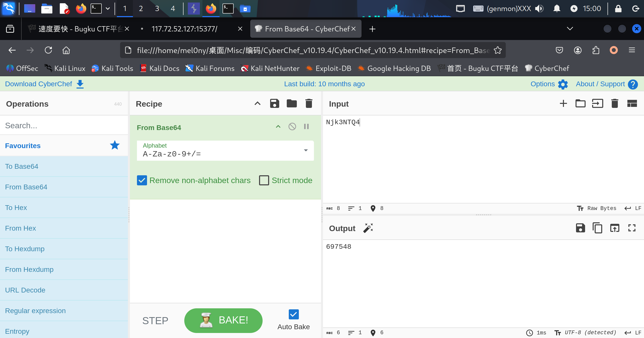Copy output to clipboard
The image size is (644, 338).
coord(597,228)
